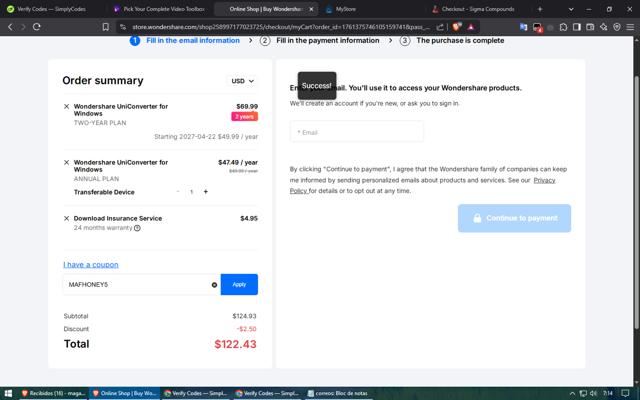This screenshot has width=640, height=400.
Task: Toggle the browser sidebar panel
Action: 577,27
